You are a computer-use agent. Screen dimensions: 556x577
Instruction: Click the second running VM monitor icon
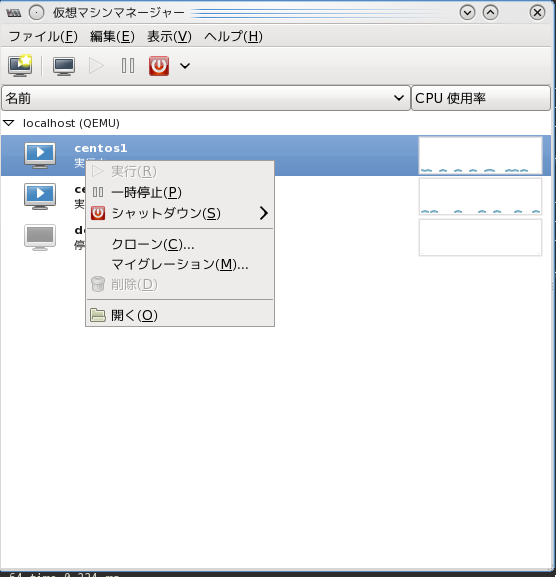(x=40, y=196)
